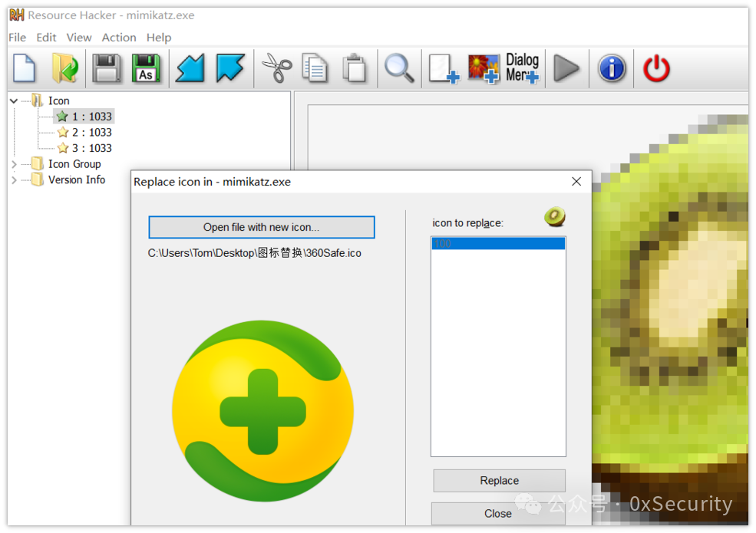
Task: Expand the Icon Group folder
Action: click(x=13, y=163)
